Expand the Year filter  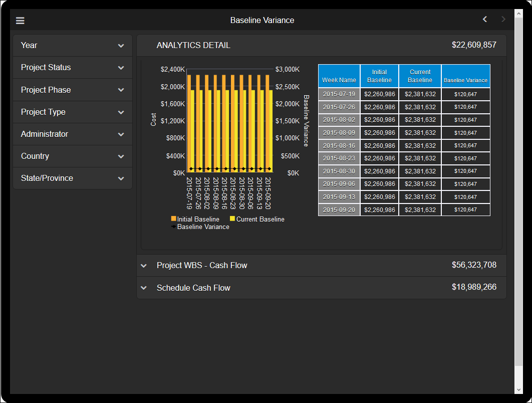(x=73, y=46)
